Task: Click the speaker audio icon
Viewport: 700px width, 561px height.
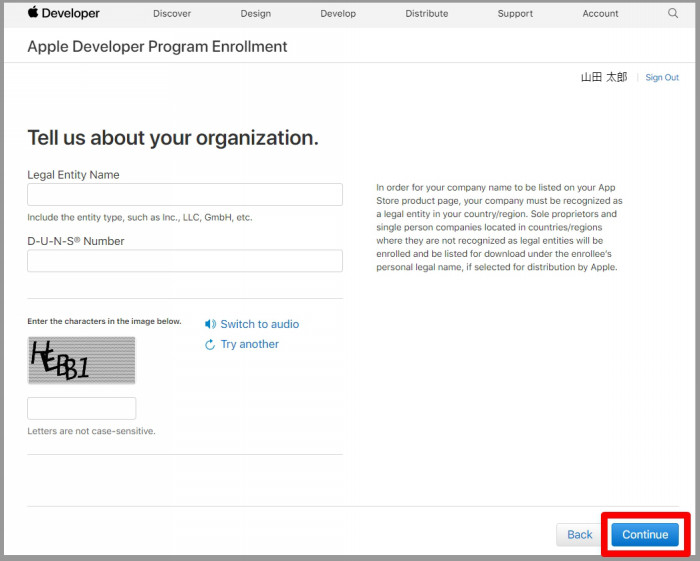Action: [x=210, y=324]
